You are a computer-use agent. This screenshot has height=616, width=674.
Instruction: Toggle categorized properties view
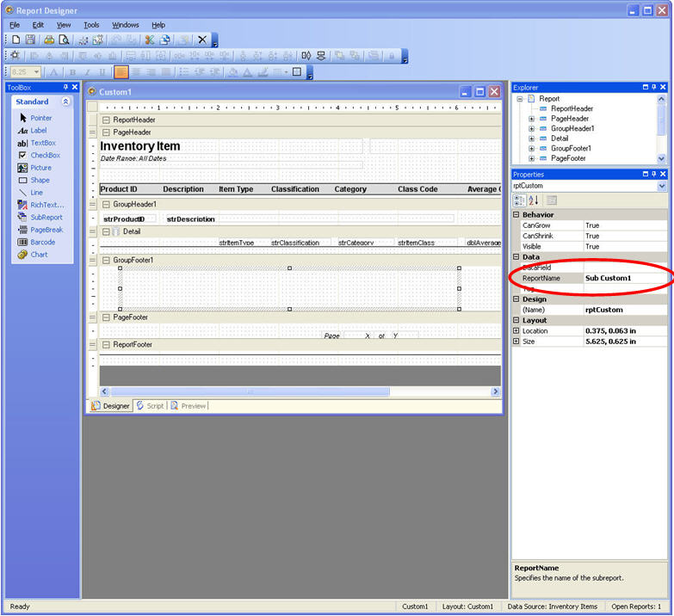[x=519, y=200]
